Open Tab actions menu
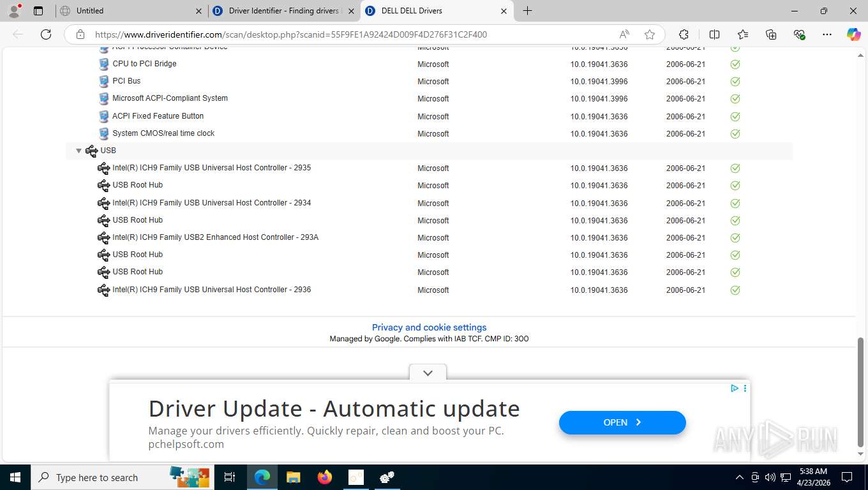This screenshot has height=490, width=868. coord(38,11)
